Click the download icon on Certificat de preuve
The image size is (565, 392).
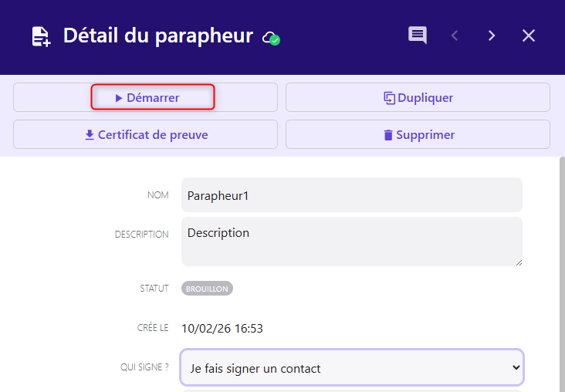coord(90,135)
